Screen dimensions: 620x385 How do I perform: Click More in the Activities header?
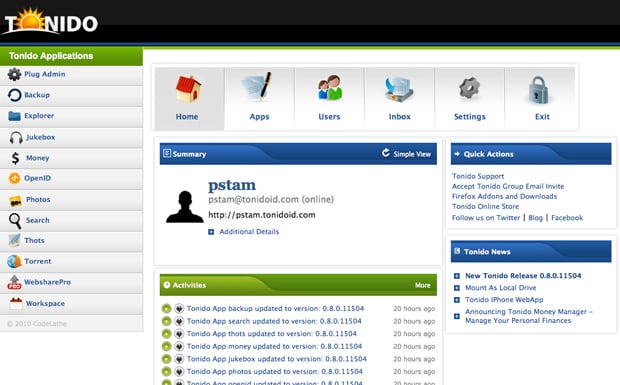423,285
